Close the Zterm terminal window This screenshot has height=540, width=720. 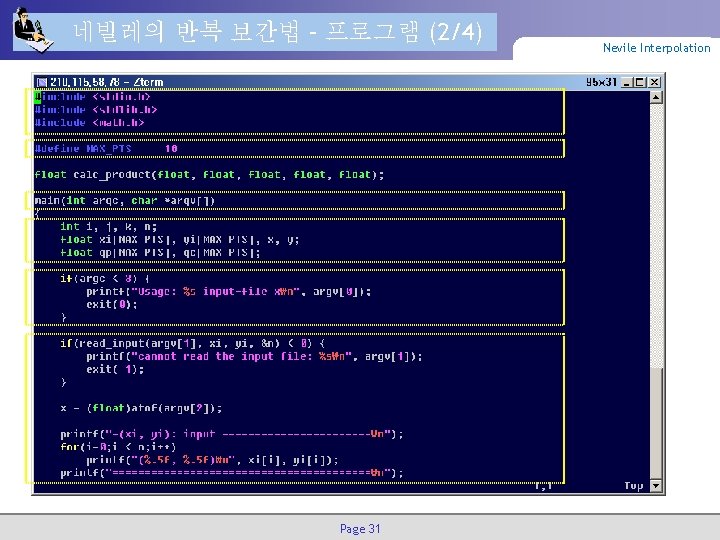point(655,82)
